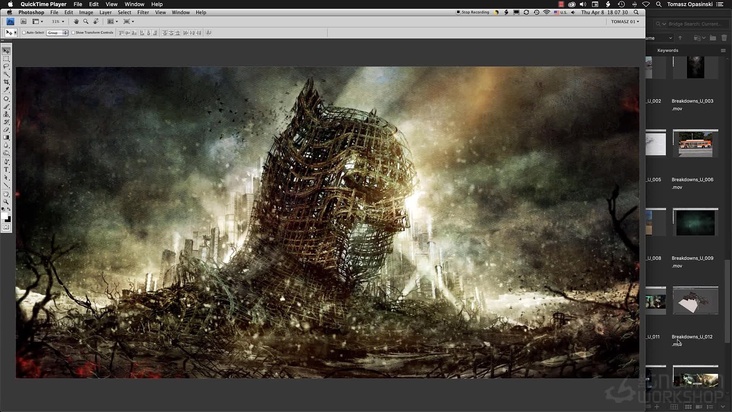Viewport: 732px width, 412px height.
Task: Select the Eraser tool
Action: [6, 130]
